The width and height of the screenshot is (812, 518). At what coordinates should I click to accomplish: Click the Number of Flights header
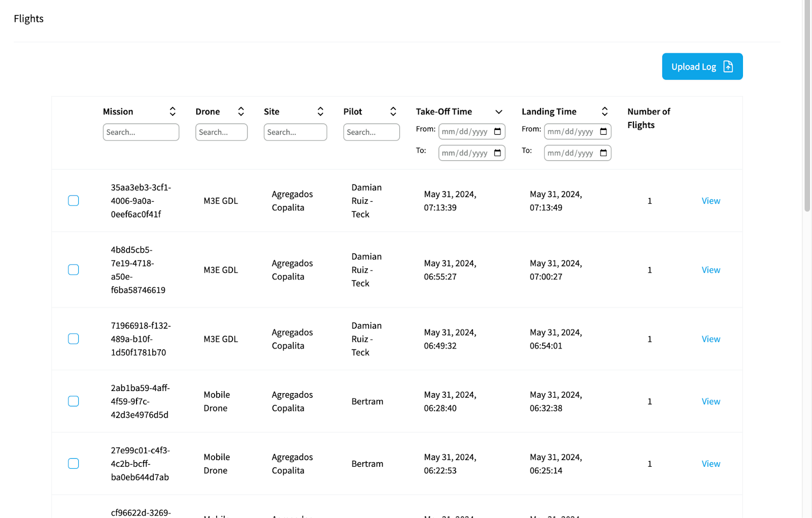(x=649, y=118)
